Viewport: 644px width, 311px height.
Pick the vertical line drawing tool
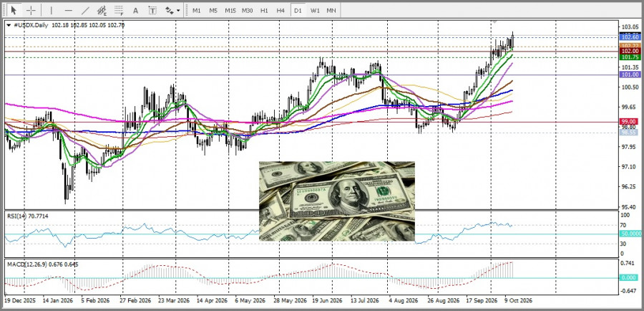pos(51,10)
